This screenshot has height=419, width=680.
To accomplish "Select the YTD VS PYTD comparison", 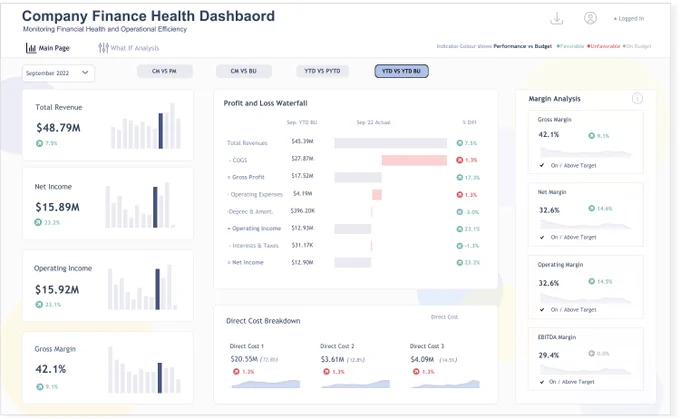I will pos(322,71).
